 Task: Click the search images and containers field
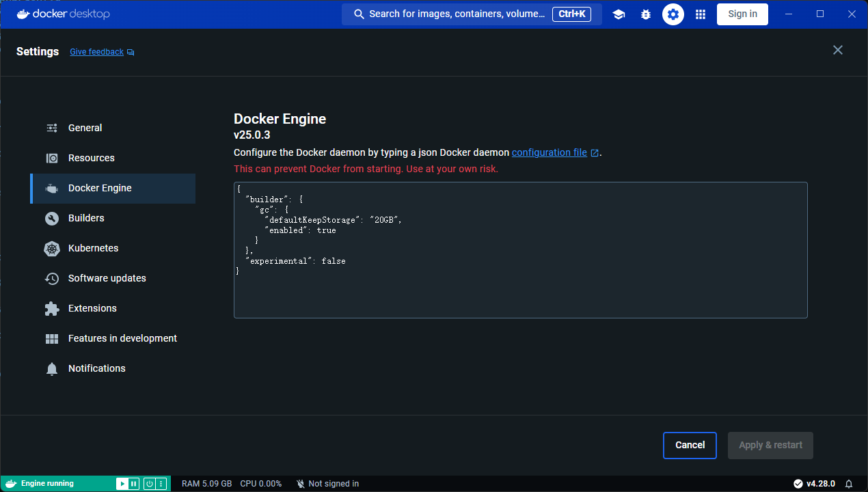(472, 14)
